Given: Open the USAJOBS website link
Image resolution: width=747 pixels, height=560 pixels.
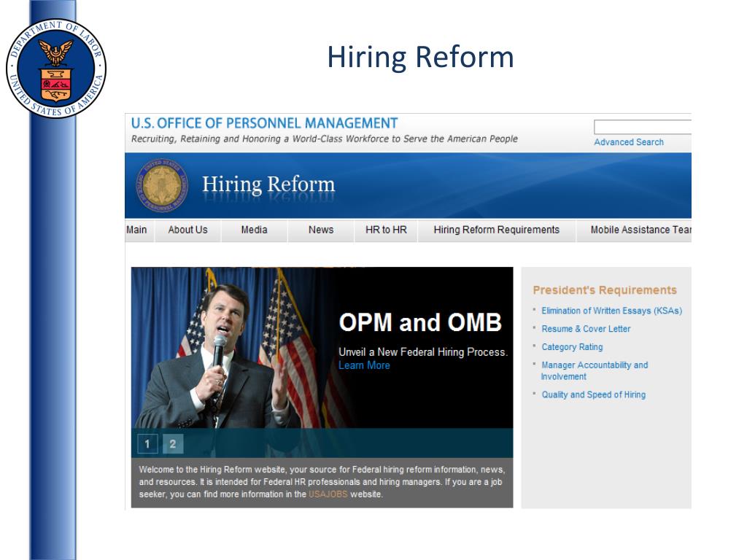Looking at the screenshot, I should click(x=328, y=494).
